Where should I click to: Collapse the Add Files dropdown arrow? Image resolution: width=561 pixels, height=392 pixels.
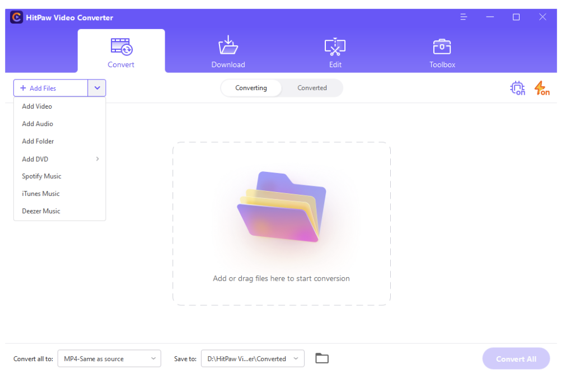tap(97, 88)
